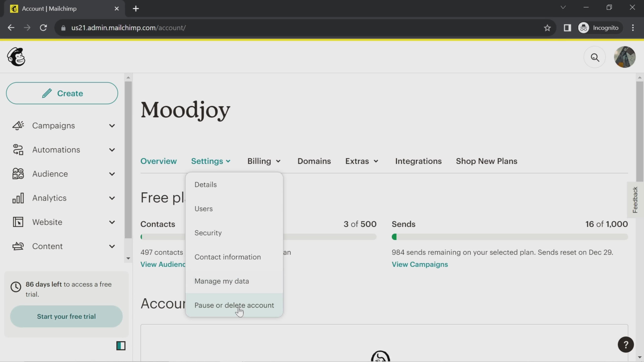Click the Create button

(x=62, y=93)
